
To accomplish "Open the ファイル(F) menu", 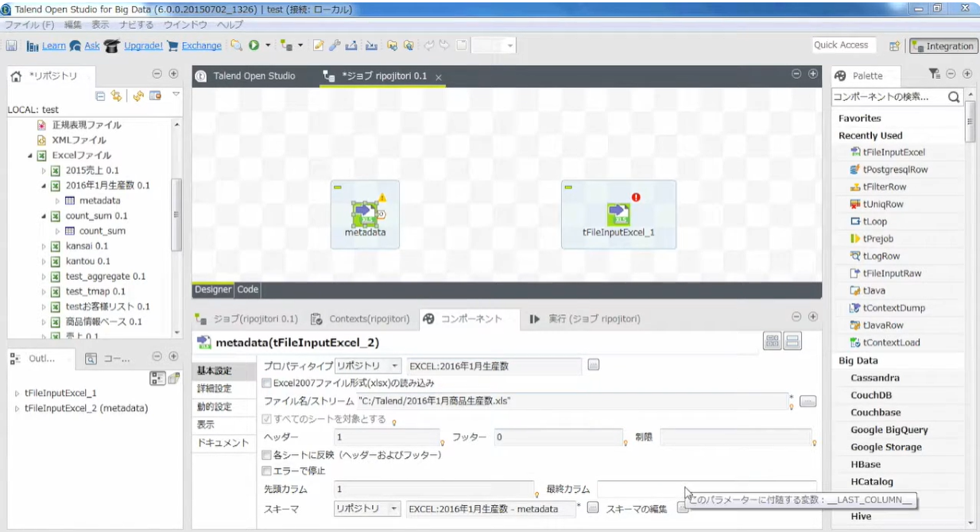I will 29,25.
